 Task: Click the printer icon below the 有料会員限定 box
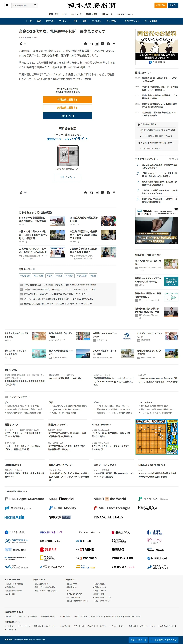[x=85, y=193]
